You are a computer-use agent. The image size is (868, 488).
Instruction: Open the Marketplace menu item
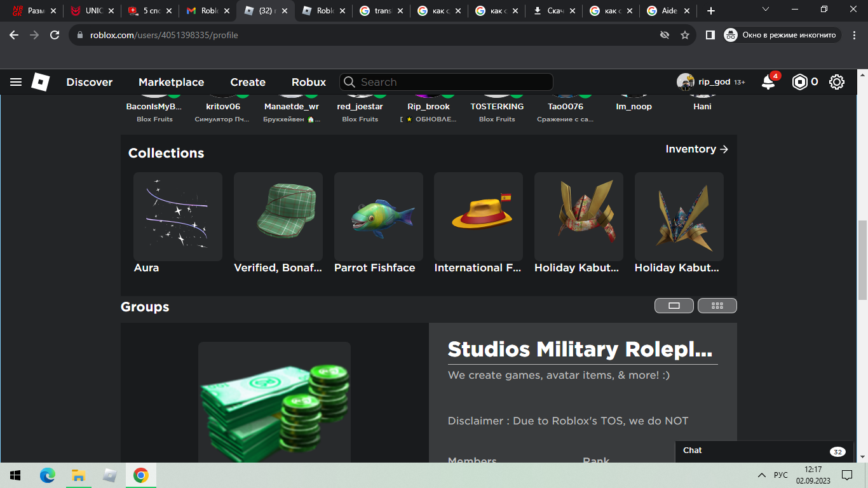click(x=171, y=82)
